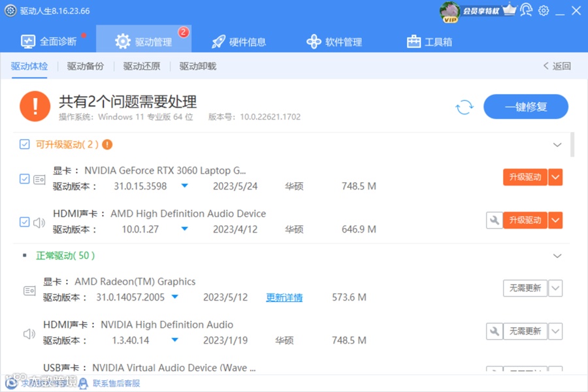Click the size value 646.9 M

click(x=359, y=229)
